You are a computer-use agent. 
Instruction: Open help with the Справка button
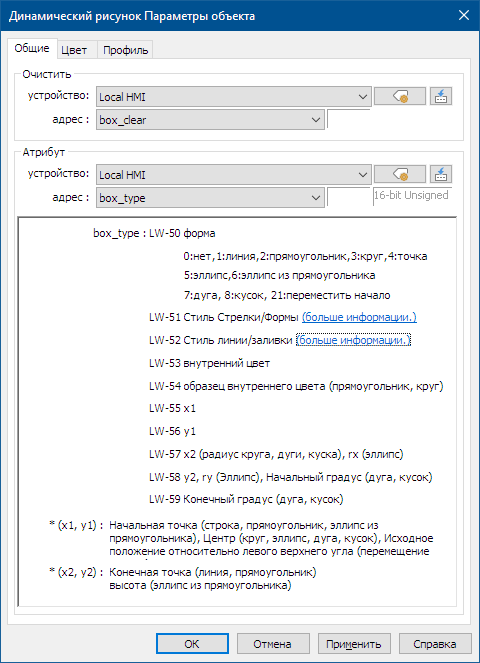(x=435, y=644)
